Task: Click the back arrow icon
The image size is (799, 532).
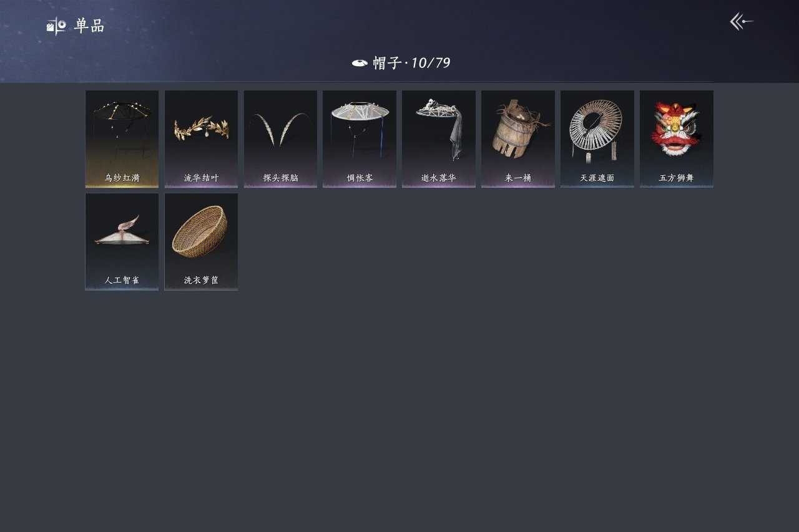Action: click(x=742, y=22)
